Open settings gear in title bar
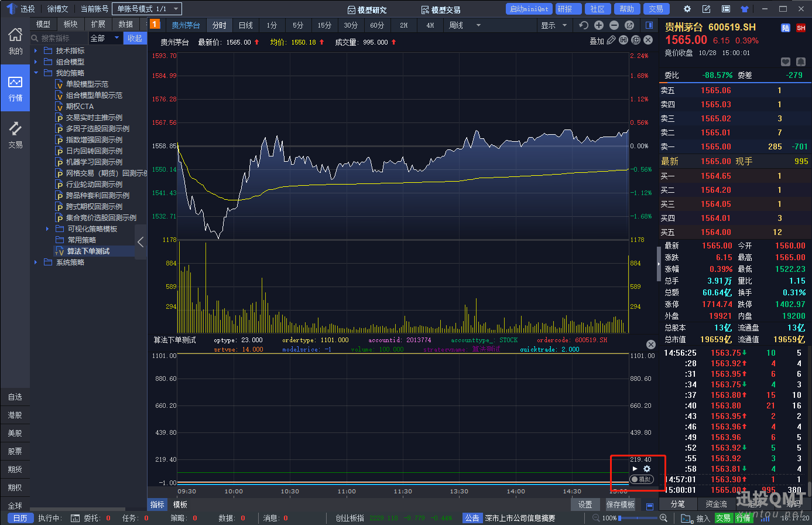The width and height of the screenshot is (812, 525). click(687, 9)
